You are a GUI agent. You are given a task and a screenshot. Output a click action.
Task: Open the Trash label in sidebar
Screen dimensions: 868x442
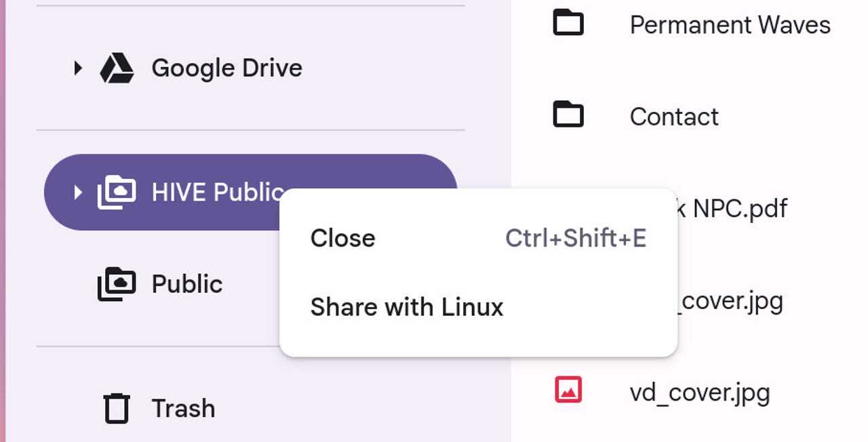183,408
